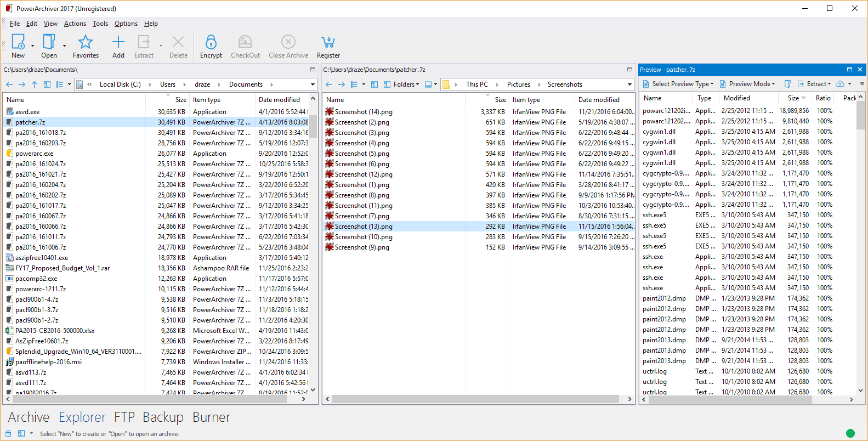Open the New button dropdown arrow
Screen dimensions: 868x441
pyautogui.click(x=33, y=46)
